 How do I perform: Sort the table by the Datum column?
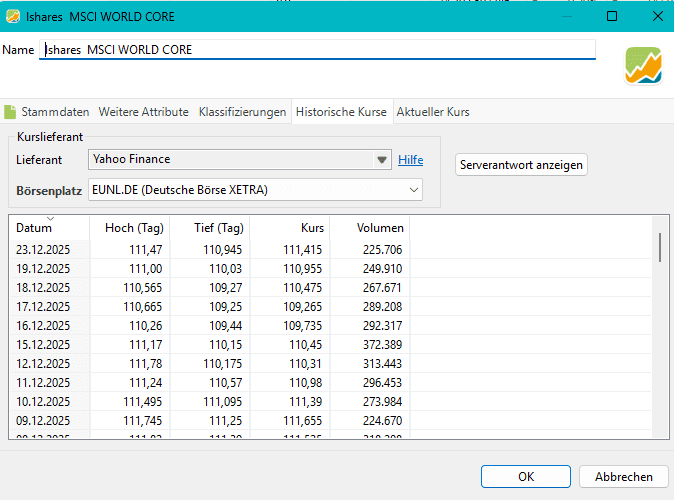pyautogui.click(x=34, y=228)
